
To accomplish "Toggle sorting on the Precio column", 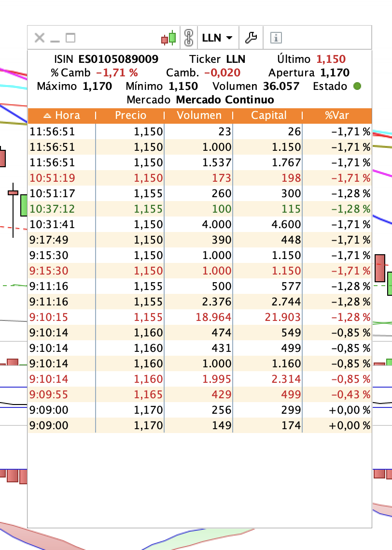I will point(131,115).
